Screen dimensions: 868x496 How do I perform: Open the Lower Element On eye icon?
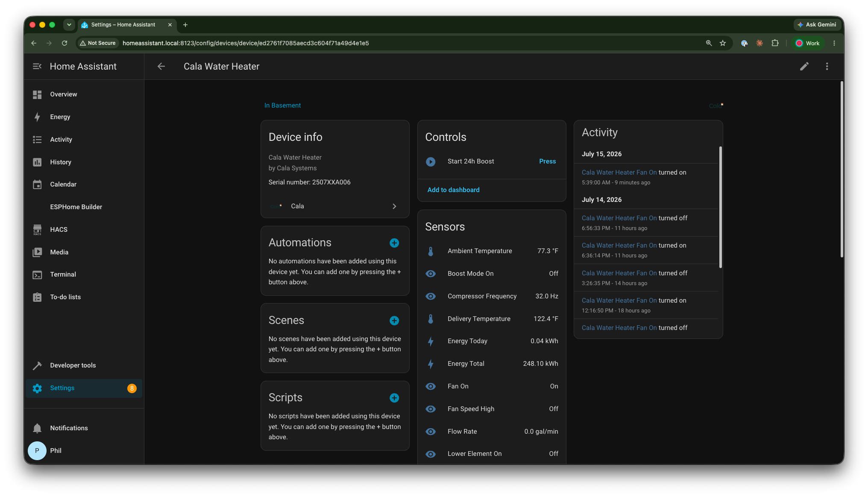tap(431, 454)
